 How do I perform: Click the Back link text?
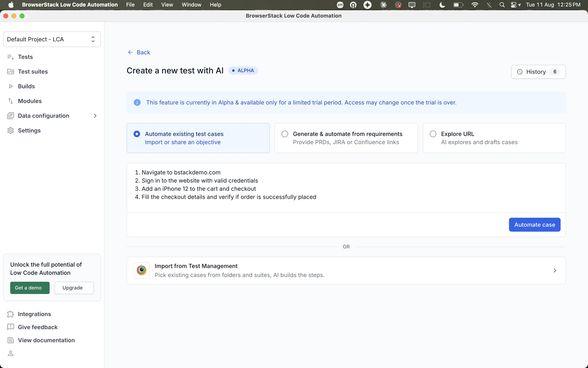click(x=143, y=52)
